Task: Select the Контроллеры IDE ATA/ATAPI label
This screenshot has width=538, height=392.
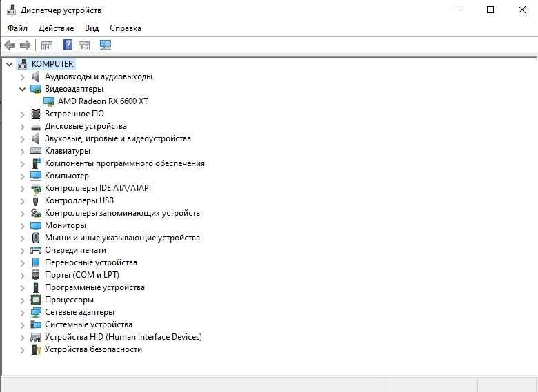Action: 98,188
